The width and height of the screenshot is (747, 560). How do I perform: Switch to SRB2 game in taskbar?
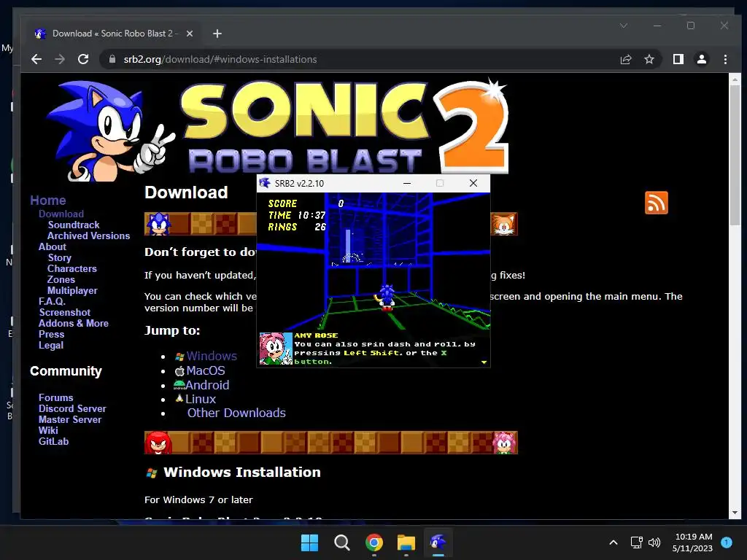pos(438,542)
